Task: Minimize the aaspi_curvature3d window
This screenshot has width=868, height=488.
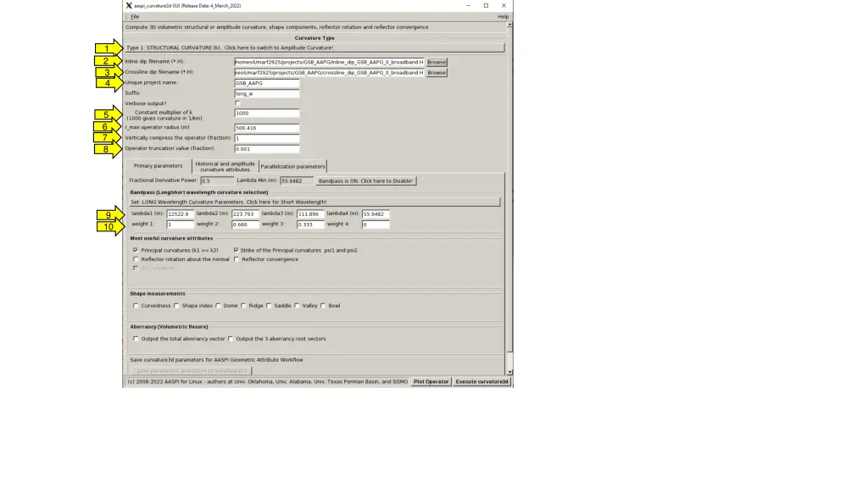Action: 468,6
